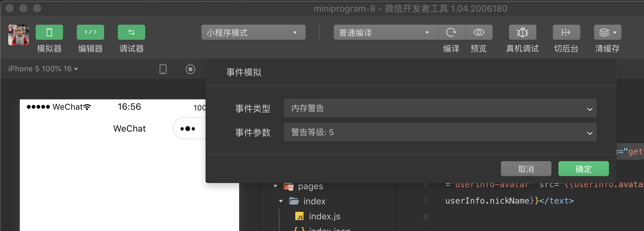Open the normal compile mode dropdown
The height and width of the screenshot is (231, 644).
click(385, 33)
